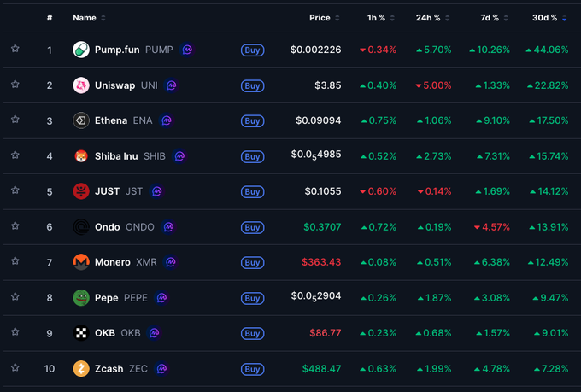Click the 44.06% 30d value for Pump.fun

[547, 50]
